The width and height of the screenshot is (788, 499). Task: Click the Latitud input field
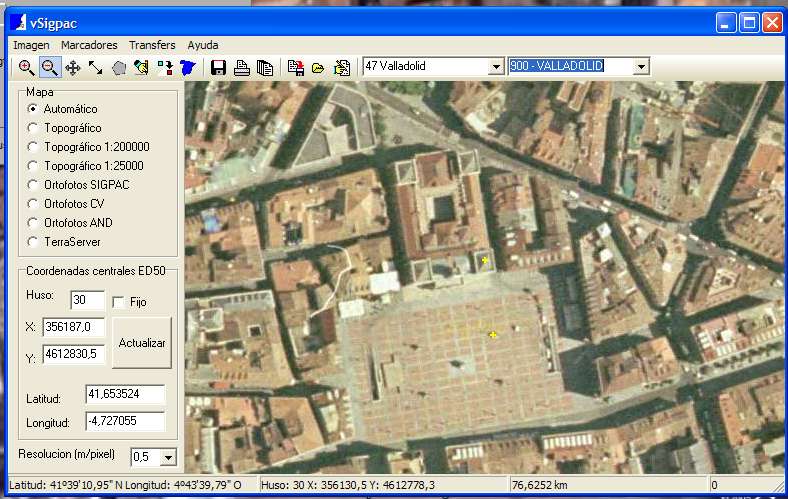(124, 394)
